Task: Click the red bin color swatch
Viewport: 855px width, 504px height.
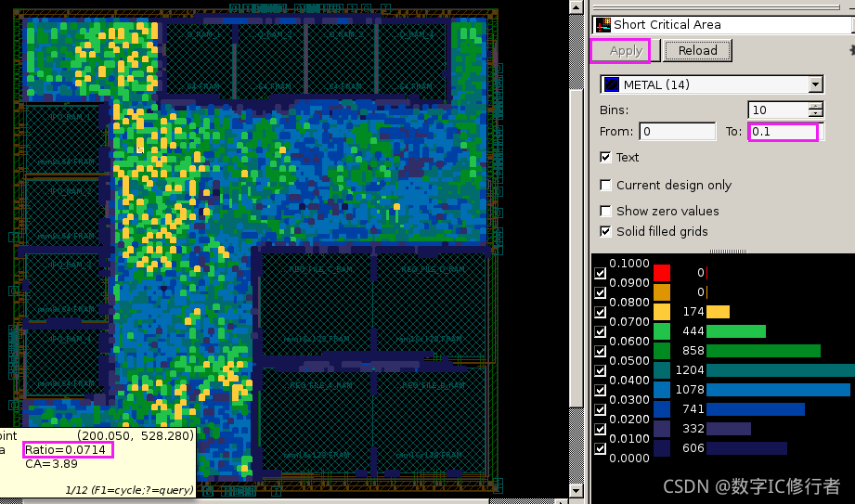Action: 661,273
